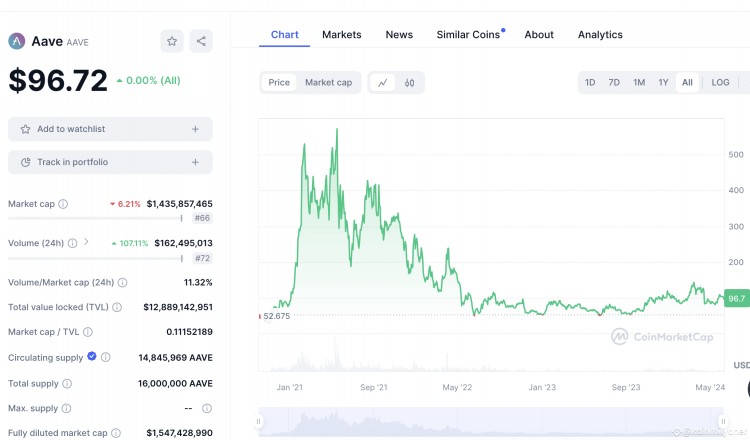Click the Total value locked info icon
Image resolution: width=750 pixels, height=440 pixels.
pyautogui.click(x=117, y=308)
